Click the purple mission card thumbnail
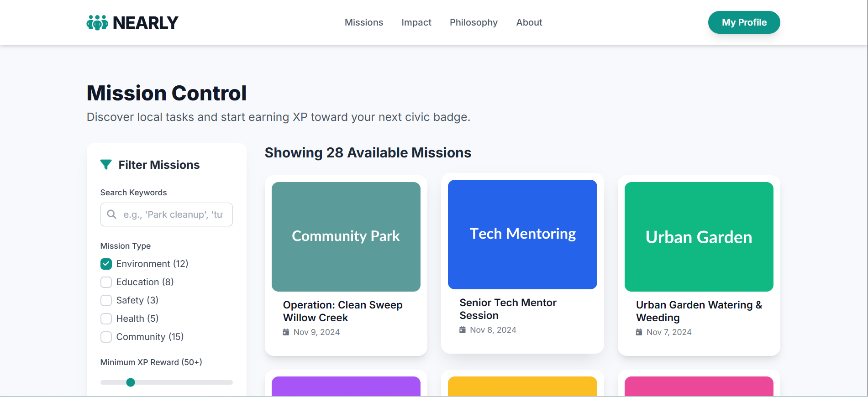Screen dimensions: 868x397 tap(346, 386)
